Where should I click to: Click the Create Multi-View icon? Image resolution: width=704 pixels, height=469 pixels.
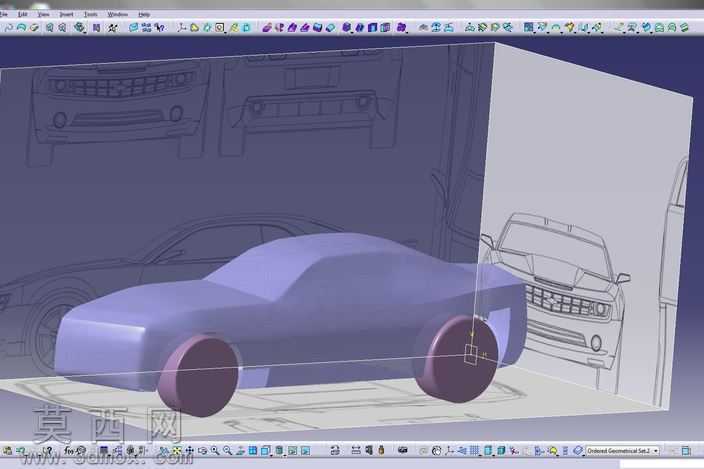(x=253, y=450)
